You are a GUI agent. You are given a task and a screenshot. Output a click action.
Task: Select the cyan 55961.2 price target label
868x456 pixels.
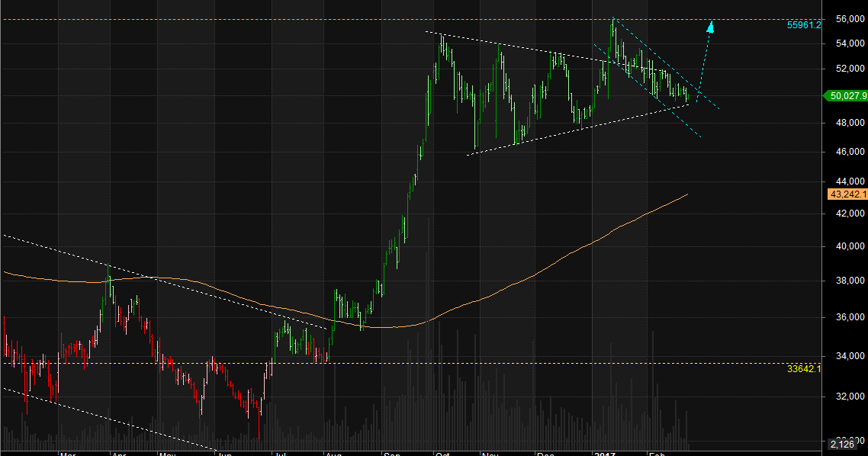click(804, 25)
